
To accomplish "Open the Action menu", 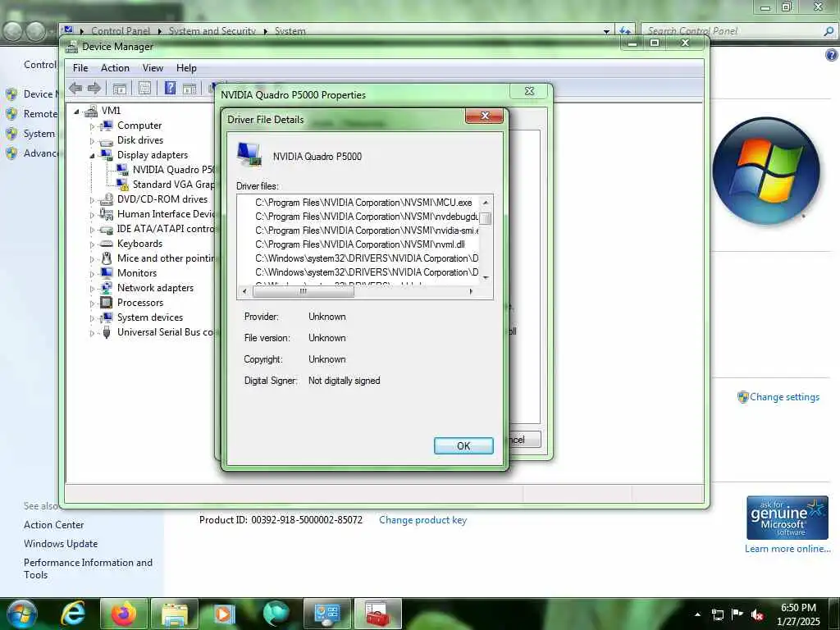I will coord(115,68).
